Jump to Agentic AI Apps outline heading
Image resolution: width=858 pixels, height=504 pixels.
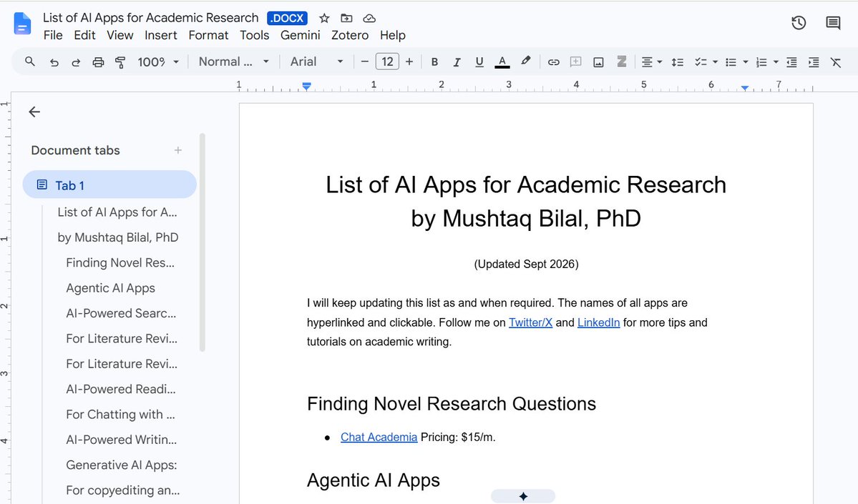110,288
